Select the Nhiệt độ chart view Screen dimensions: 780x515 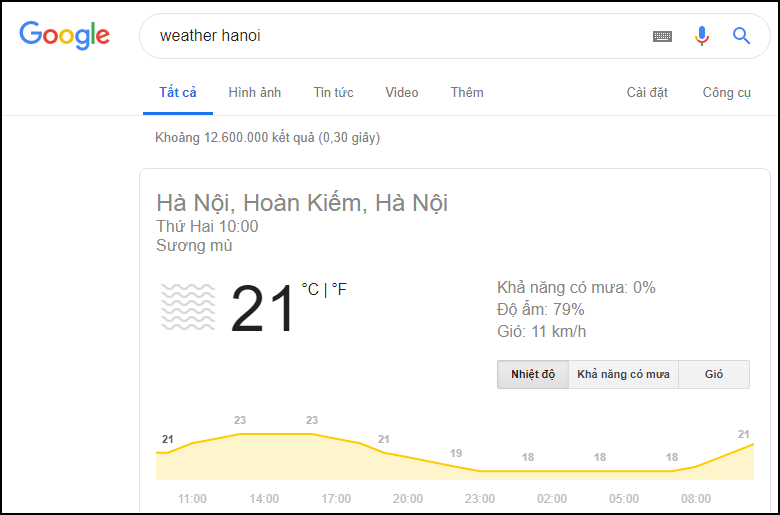point(533,374)
